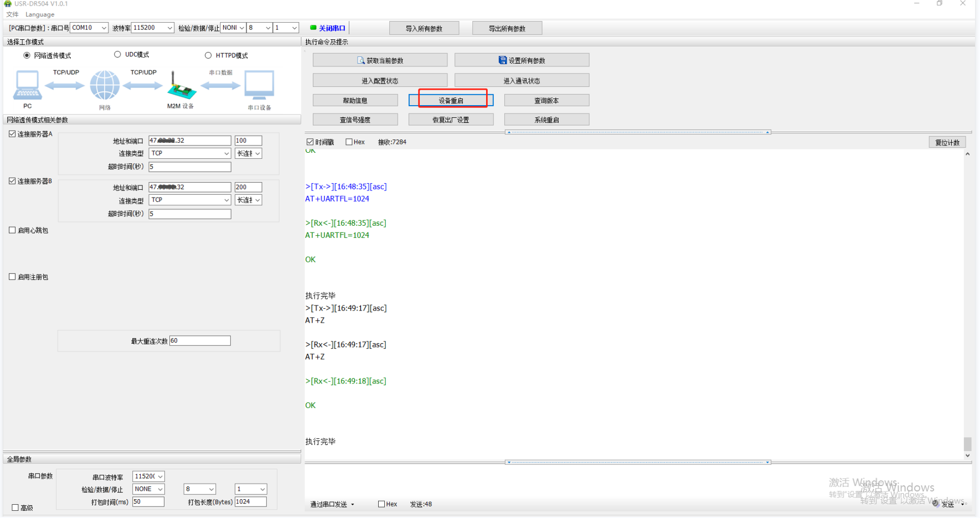The width and height of the screenshot is (980, 518).
Task: Click the M2M device icon
Action: tap(180, 86)
